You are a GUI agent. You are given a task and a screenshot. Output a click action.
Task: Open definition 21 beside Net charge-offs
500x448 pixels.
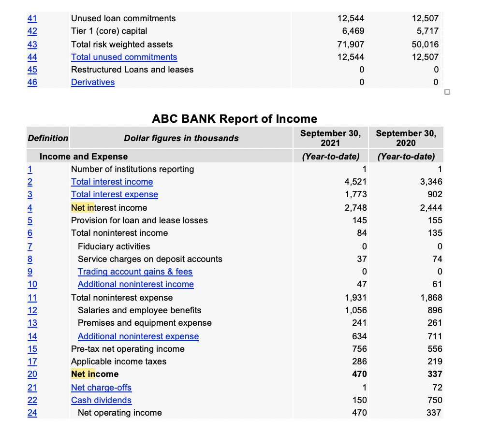32,388
